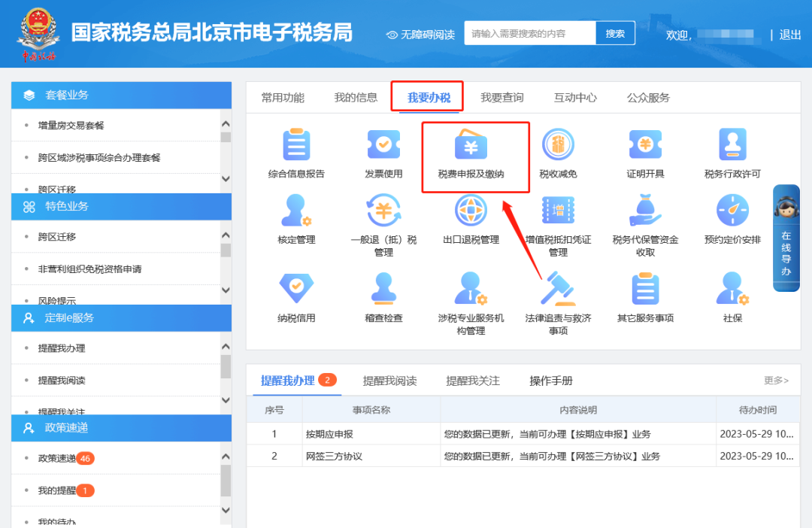Click the 定制e服务 person icon
Viewport: 812px width, 528px height.
click(29, 318)
